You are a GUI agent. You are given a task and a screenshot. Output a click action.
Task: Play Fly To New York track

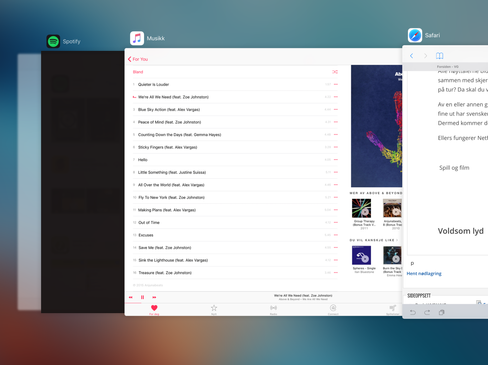pos(236,197)
